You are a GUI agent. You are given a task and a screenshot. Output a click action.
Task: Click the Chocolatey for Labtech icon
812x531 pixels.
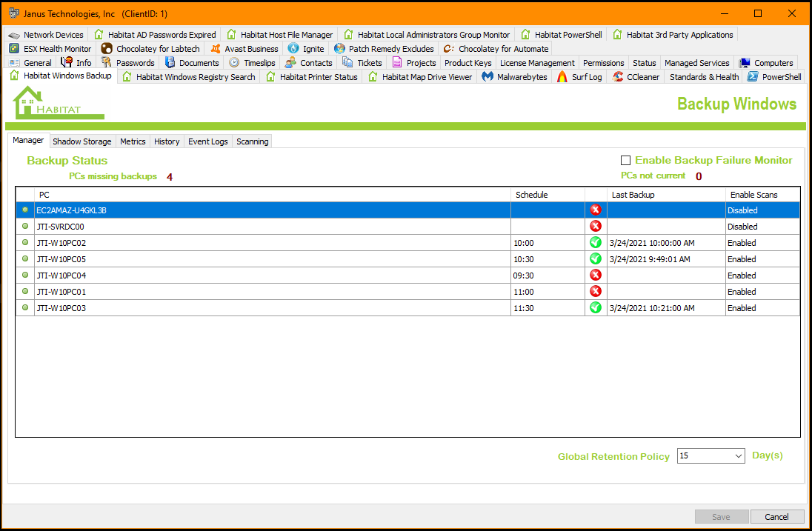[107, 49]
